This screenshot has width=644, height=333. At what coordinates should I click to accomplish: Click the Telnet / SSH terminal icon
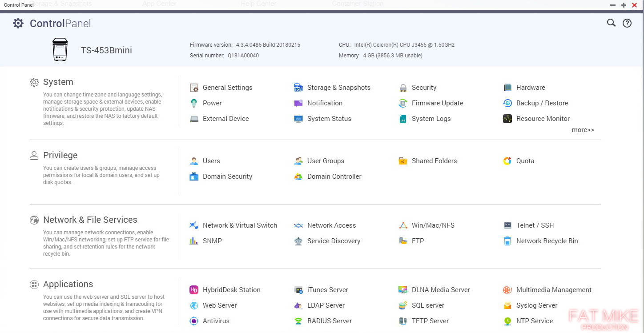(x=507, y=225)
